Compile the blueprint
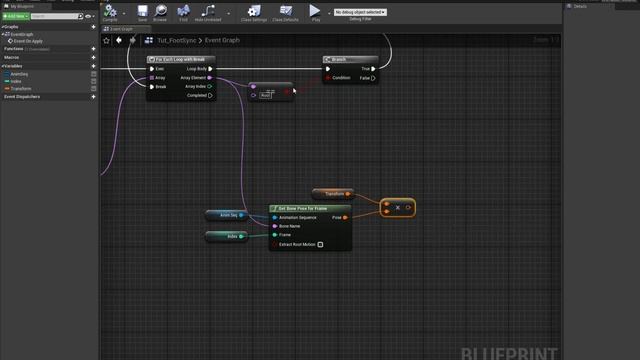This screenshot has height=360, width=640. click(x=110, y=13)
